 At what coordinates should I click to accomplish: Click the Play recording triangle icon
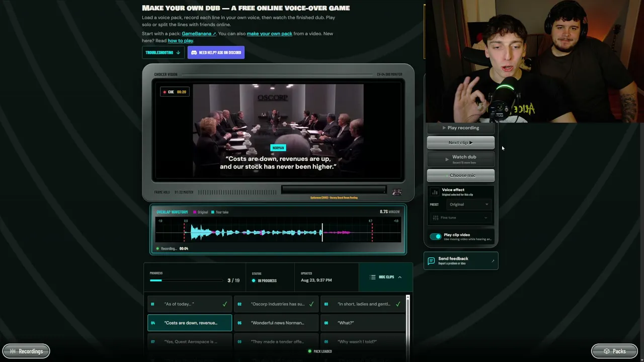pyautogui.click(x=444, y=128)
